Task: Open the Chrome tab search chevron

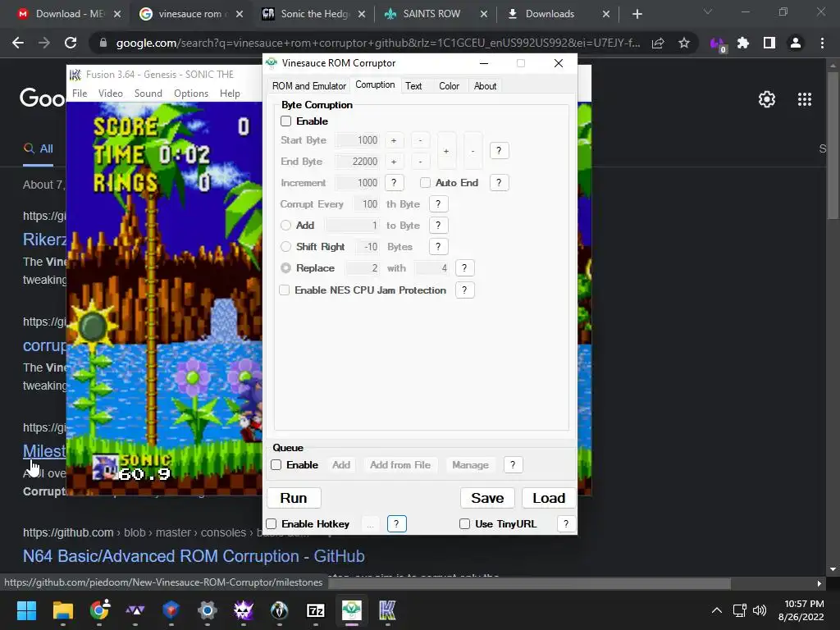Action: tap(708, 11)
